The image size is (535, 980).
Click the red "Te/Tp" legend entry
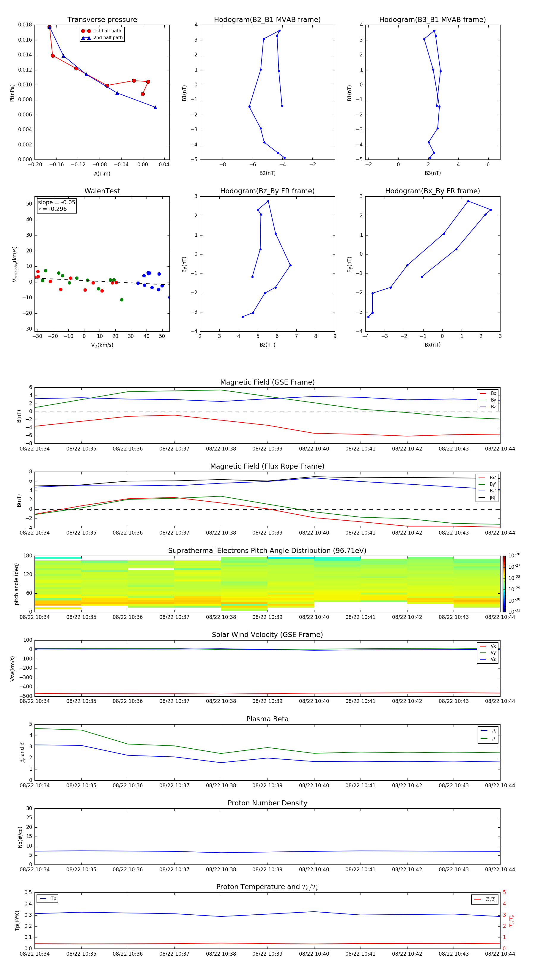point(485,899)
